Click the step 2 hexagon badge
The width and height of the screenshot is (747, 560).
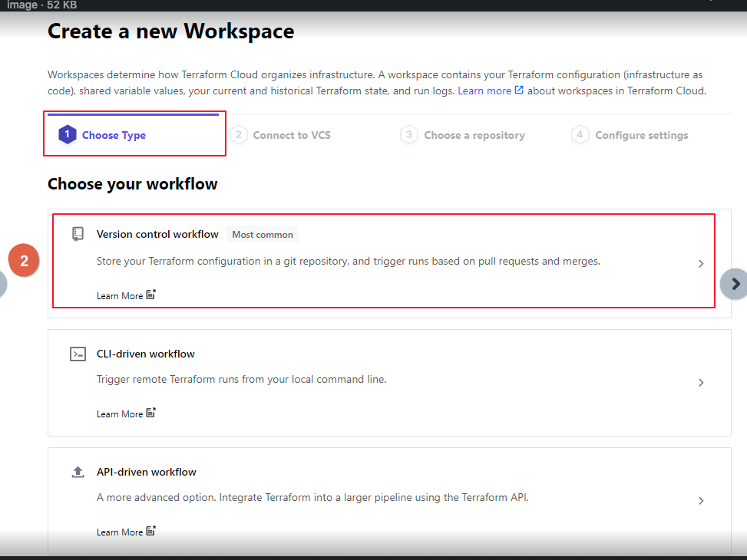pos(239,135)
